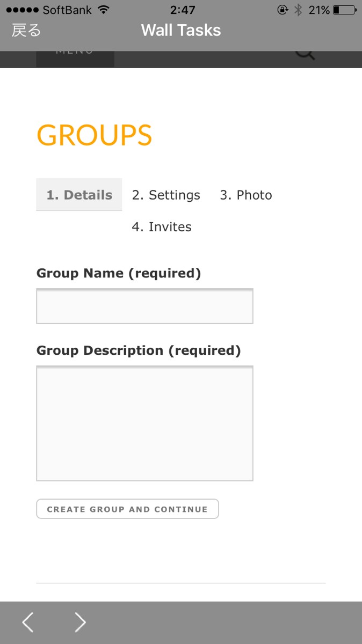Focus the Group Name input field
362x644 pixels.
tap(144, 306)
